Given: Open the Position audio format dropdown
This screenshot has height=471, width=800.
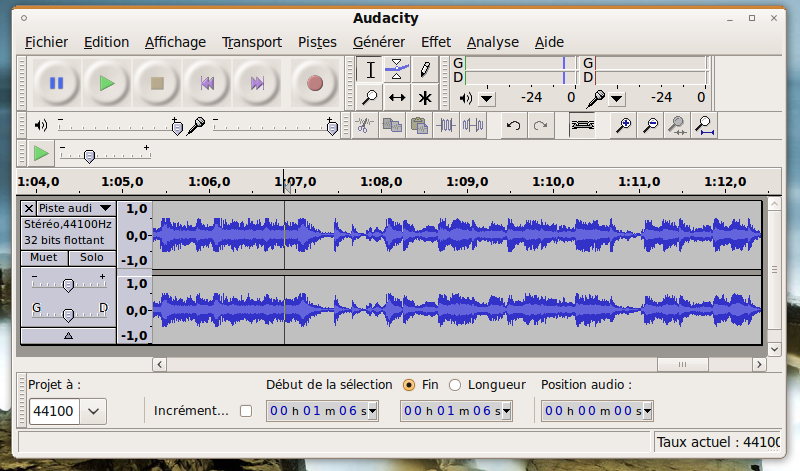Looking at the screenshot, I should pyautogui.click(x=647, y=411).
